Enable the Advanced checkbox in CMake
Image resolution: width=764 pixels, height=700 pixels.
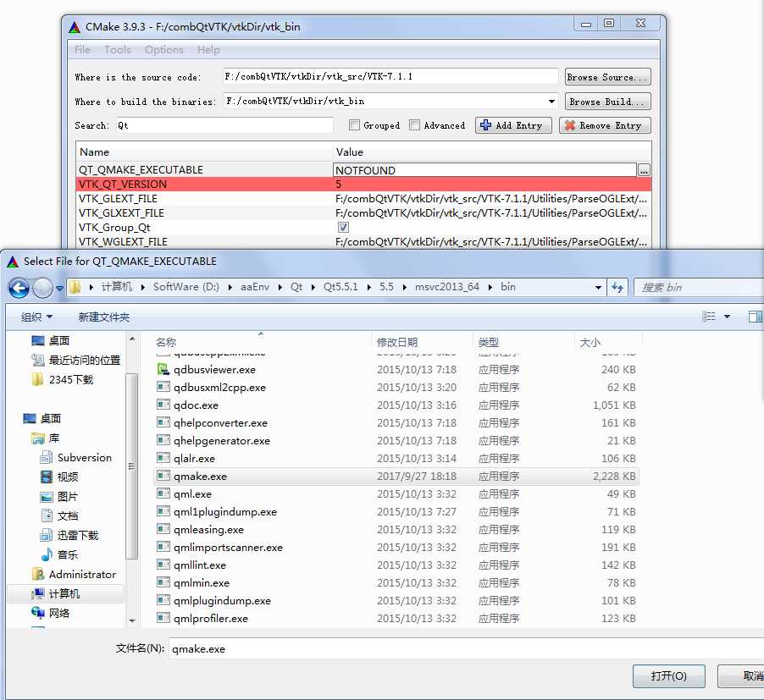[415, 125]
